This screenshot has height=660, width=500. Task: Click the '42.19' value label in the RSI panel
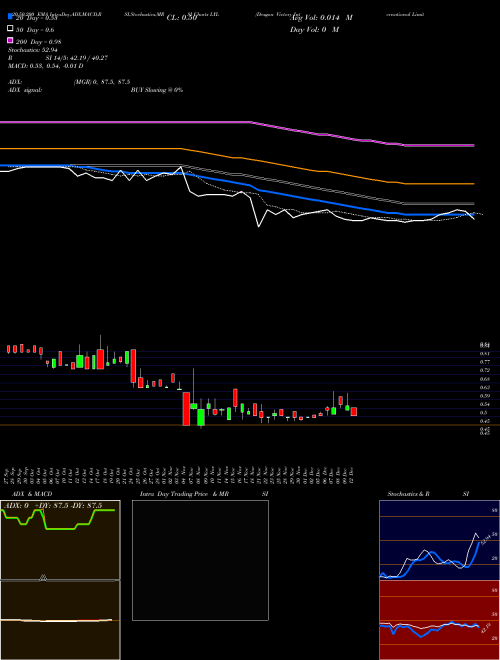pyautogui.click(x=486, y=628)
